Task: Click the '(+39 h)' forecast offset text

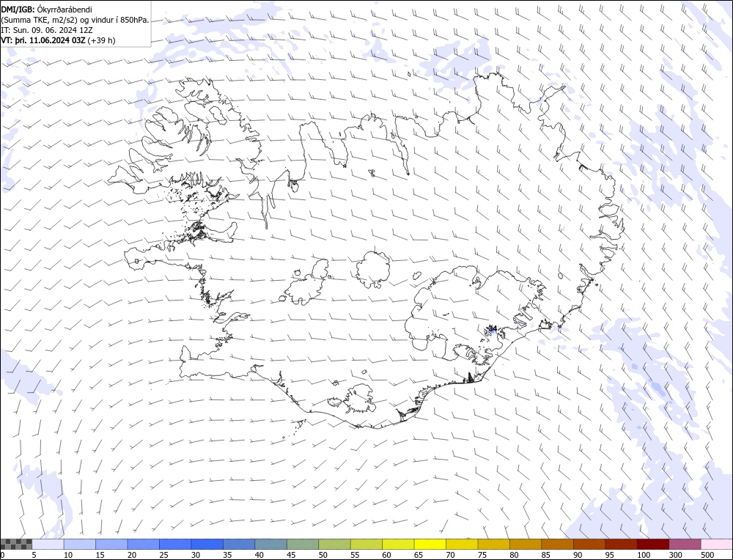Action: [x=101, y=40]
